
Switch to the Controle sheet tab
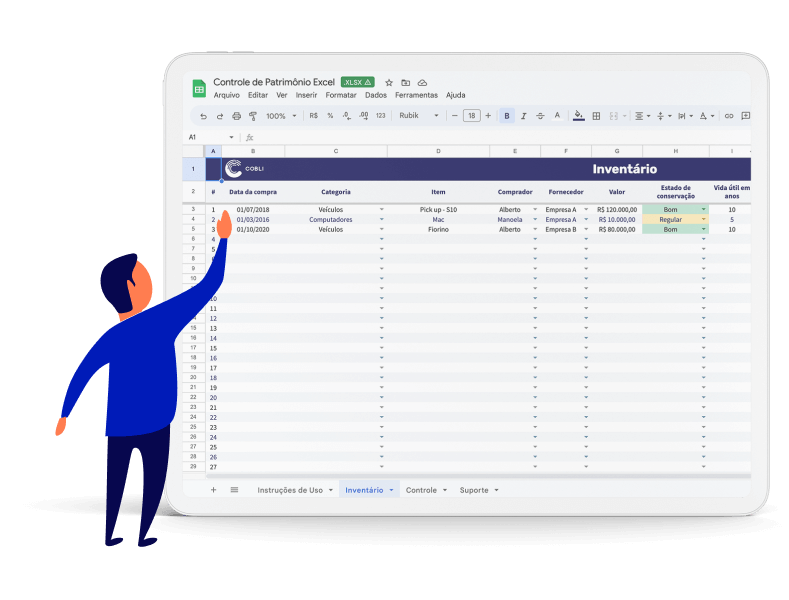(x=421, y=490)
